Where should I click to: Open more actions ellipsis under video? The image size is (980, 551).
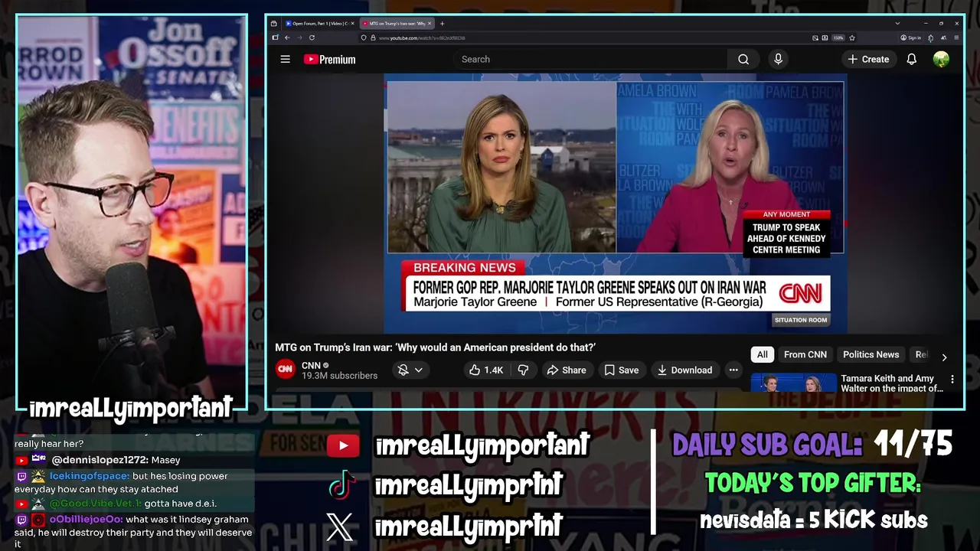(x=733, y=370)
